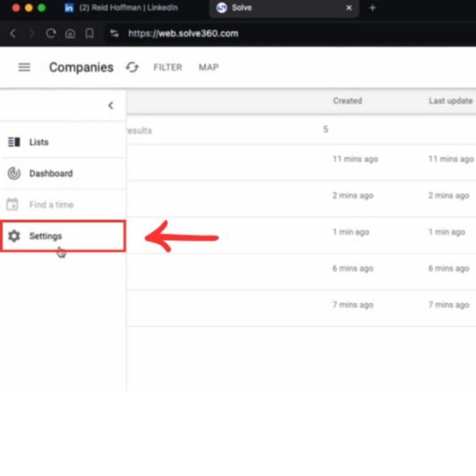Open the hamburger menu icon

(24, 67)
